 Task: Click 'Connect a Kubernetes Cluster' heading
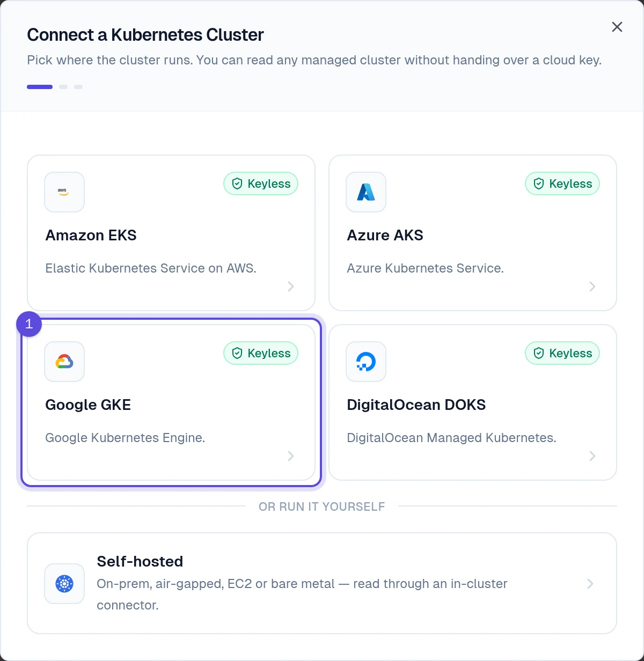click(x=145, y=35)
